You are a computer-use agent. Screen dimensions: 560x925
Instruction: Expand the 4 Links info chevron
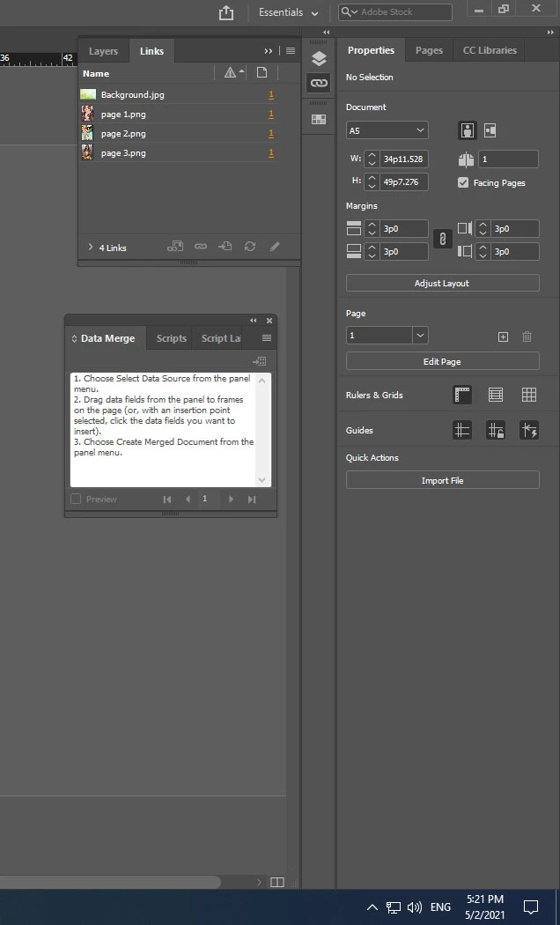[90, 247]
